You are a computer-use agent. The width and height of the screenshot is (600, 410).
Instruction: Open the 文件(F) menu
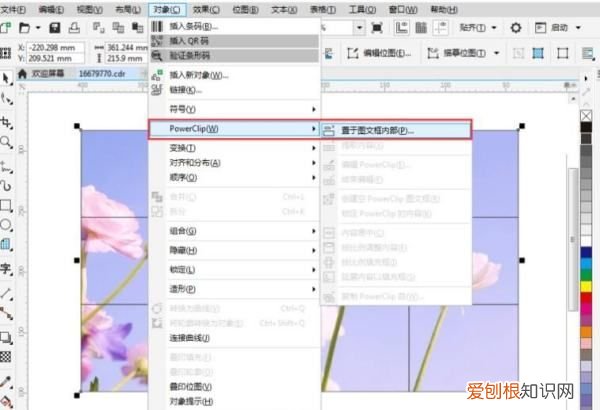tap(13, 10)
